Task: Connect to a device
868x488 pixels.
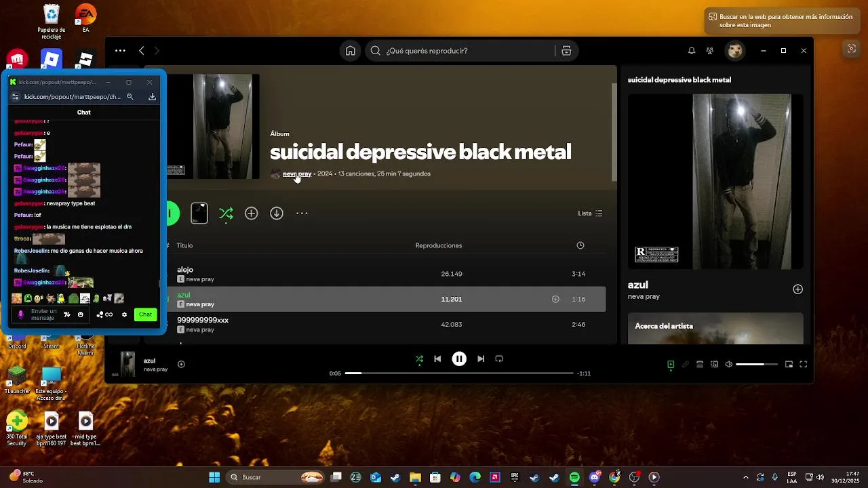Action: point(714,365)
